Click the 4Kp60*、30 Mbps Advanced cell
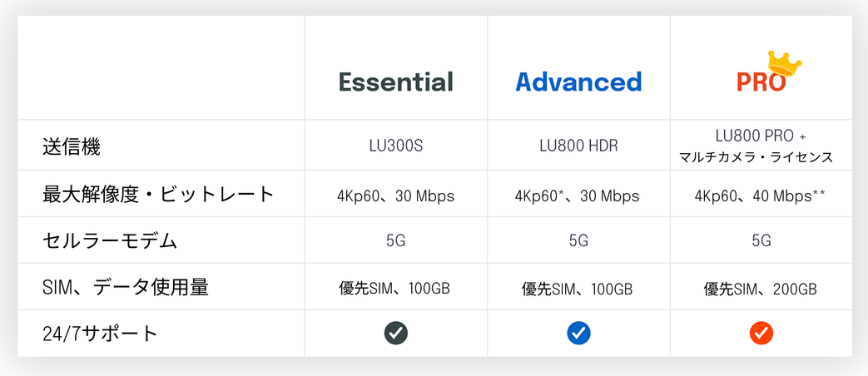 pyautogui.click(x=577, y=195)
